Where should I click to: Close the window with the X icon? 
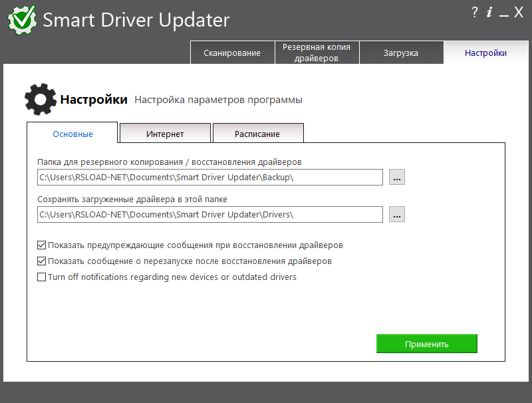519,13
